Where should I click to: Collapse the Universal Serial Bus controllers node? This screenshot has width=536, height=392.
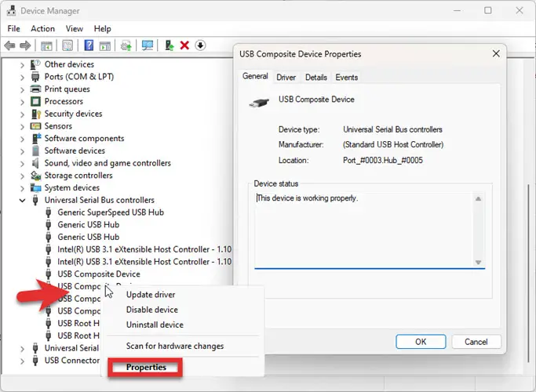[22, 201]
